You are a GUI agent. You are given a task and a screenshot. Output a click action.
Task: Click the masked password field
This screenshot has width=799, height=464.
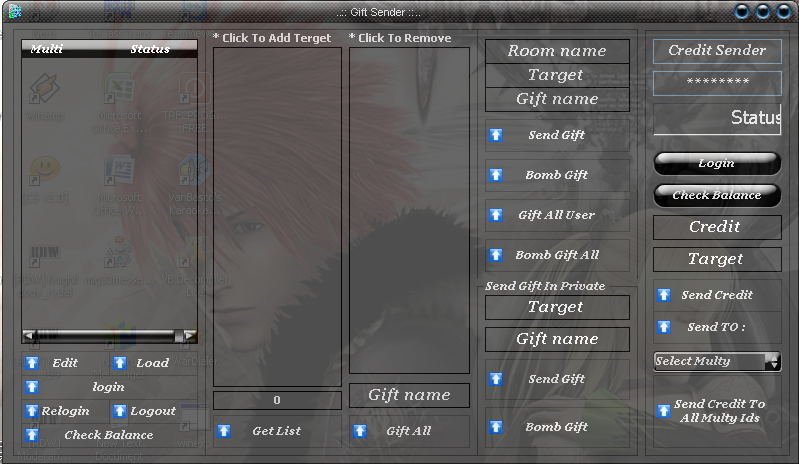[717, 83]
